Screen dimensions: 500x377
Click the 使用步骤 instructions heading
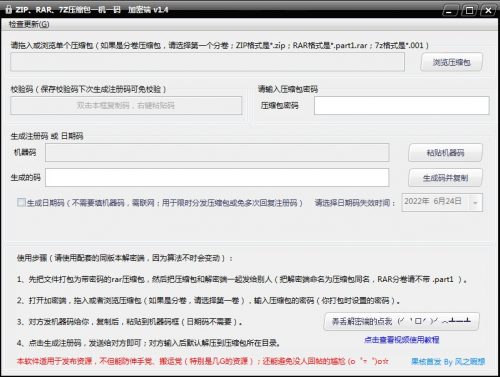[x=125, y=258]
